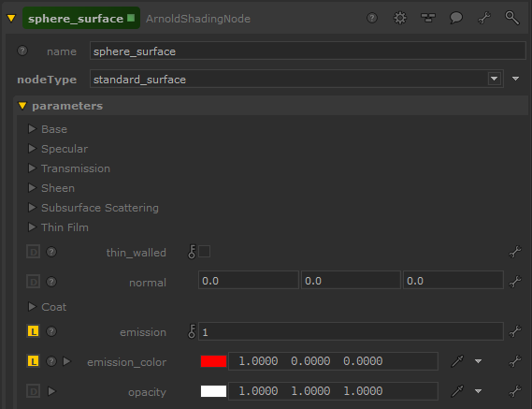Expand the Thin Film group
This screenshot has height=409, width=532.
pyautogui.click(x=32, y=226)
